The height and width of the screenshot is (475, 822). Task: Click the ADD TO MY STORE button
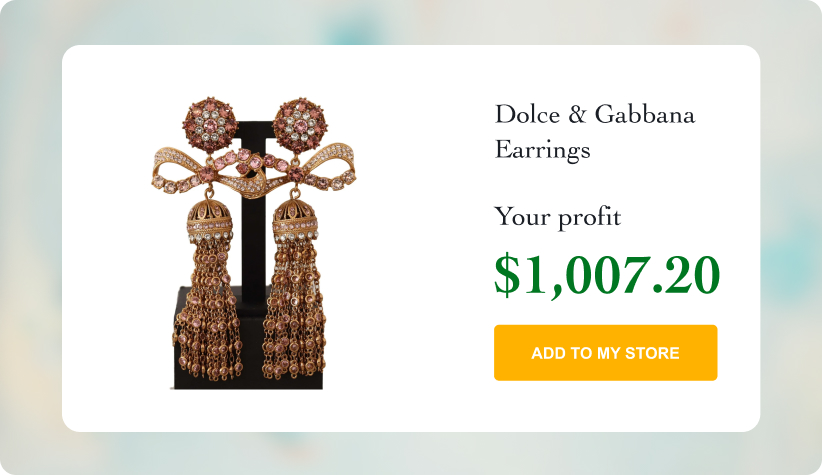pyautogui.click(x=605, y=353)
